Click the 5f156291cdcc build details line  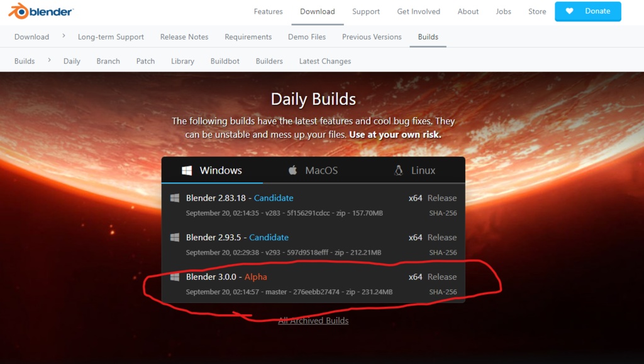284,213
